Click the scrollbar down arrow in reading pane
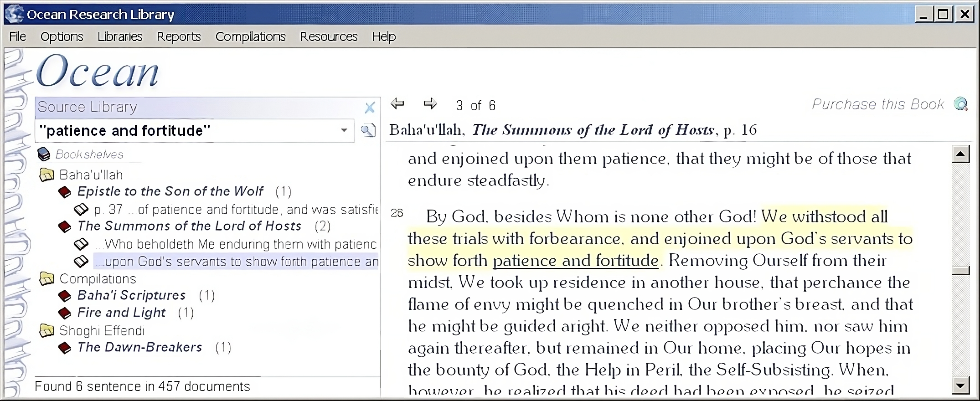The image size is (980, 401). tap(960, 386)
